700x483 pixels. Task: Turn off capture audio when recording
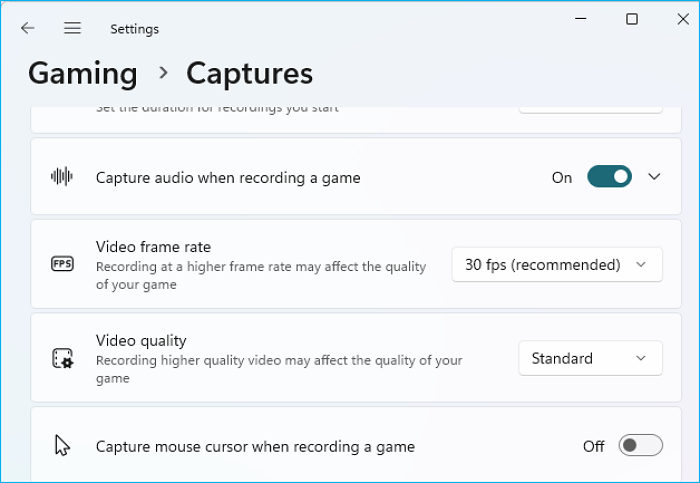609,177
